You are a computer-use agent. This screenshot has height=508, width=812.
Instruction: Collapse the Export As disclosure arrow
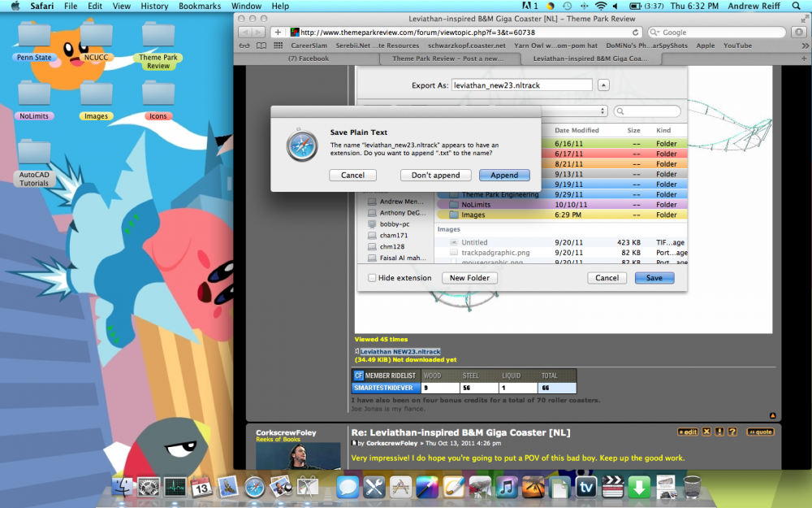tap(602, 85)
